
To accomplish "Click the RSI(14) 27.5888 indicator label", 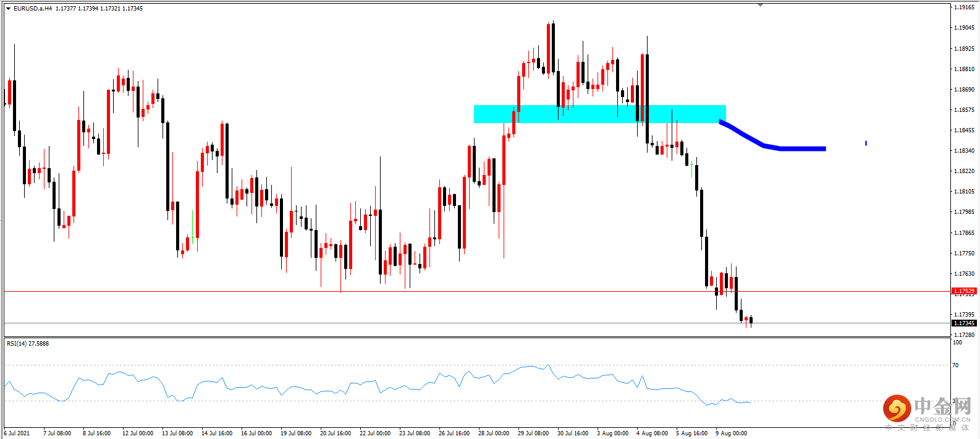I will pos(28,343).
